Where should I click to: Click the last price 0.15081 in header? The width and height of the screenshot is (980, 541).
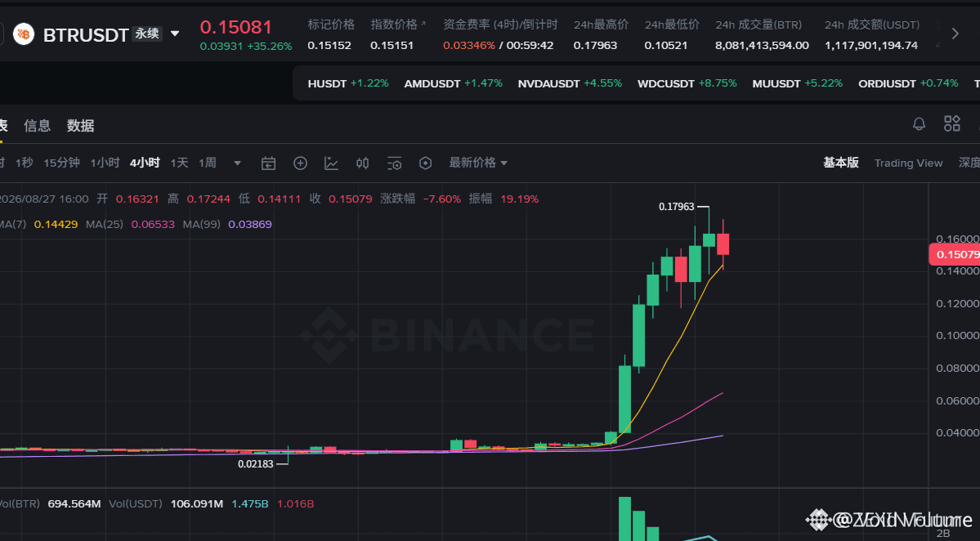click(x=235, y=27)
